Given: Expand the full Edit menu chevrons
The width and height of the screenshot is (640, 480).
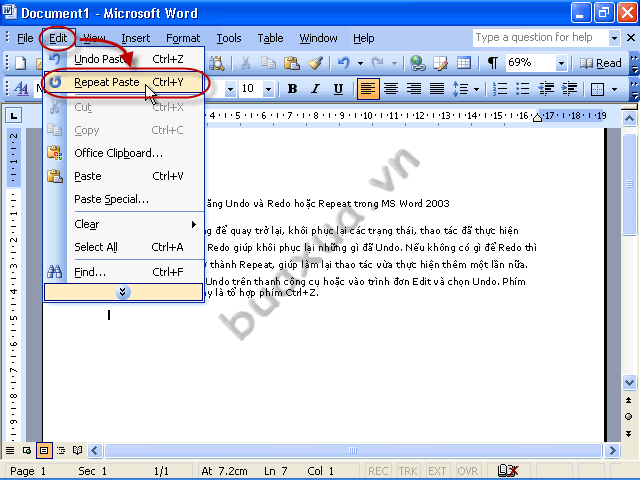Looking at the screenshot, I should tap(123, 292).
